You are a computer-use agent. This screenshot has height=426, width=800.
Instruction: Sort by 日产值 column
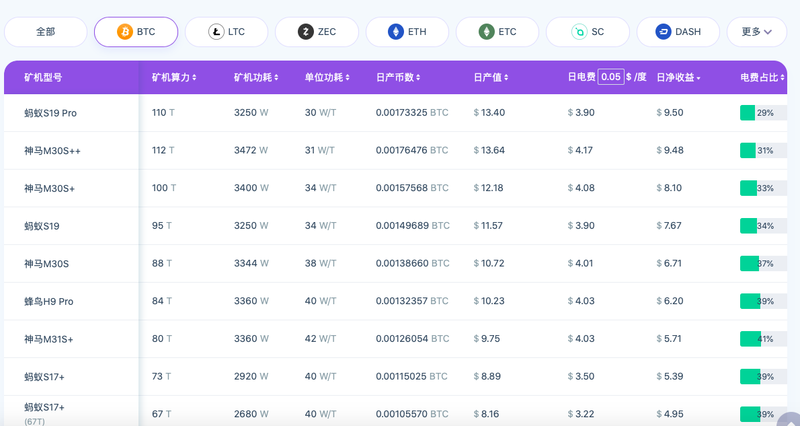(x=491, y=78)
